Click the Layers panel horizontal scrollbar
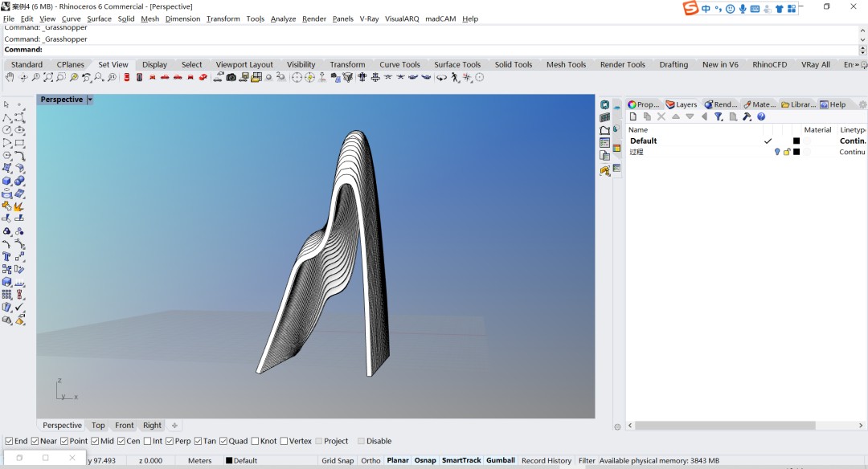Screen dimensions: 868x469 [x=725, y=426]
